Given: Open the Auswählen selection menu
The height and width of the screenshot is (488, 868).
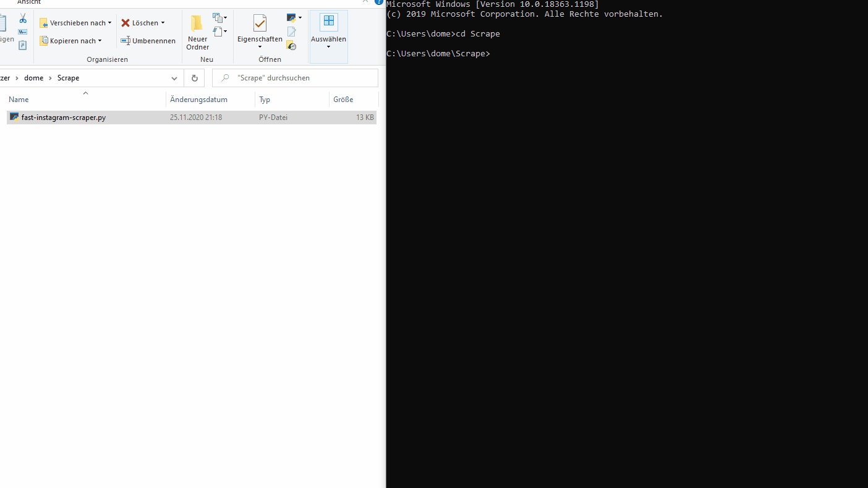Looking at the screenshot, I should pos(328,36).
